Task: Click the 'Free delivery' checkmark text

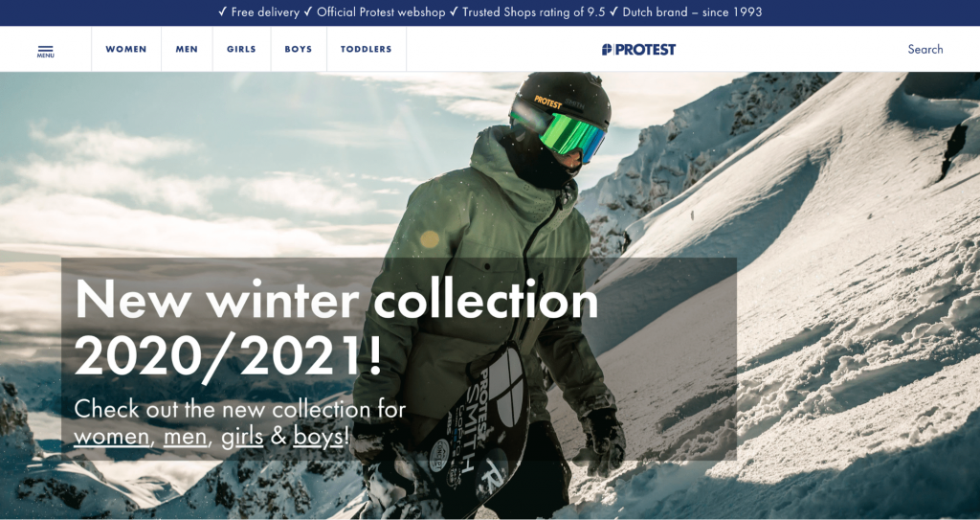Action: click(x=258, y=11)
